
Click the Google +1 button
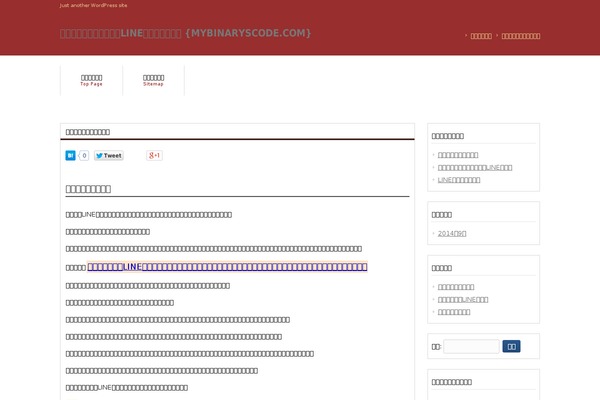[154, 155]
